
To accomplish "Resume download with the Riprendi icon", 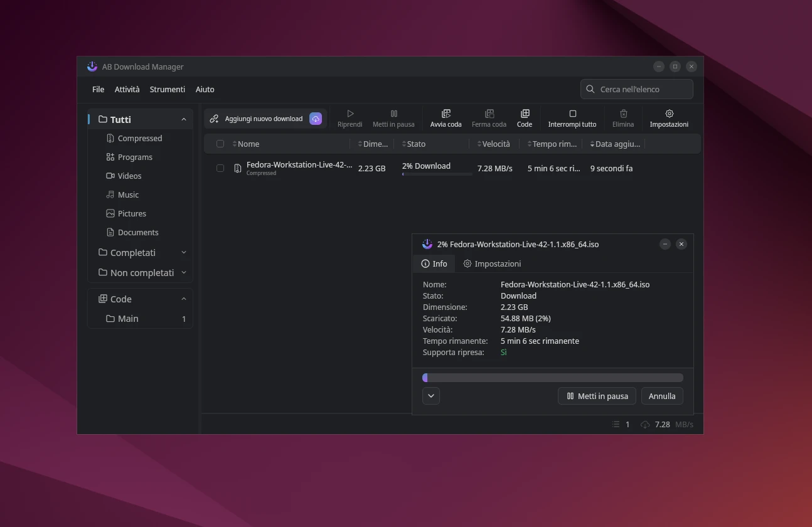I will (350, 117).
